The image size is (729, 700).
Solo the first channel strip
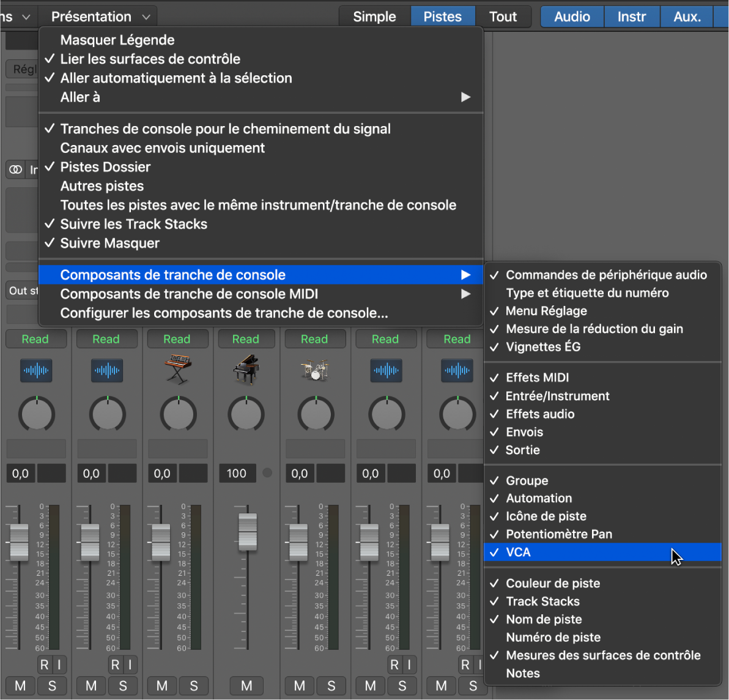click(x=52, y=685)
